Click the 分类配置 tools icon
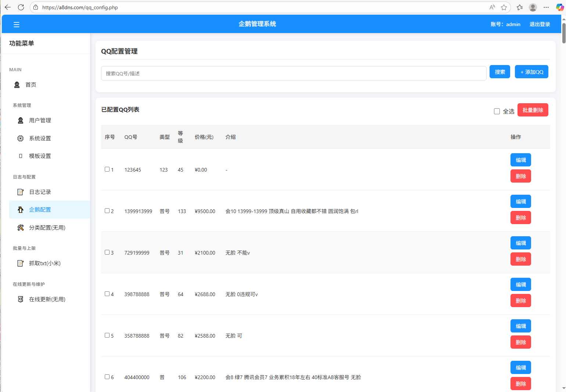This screenshot has width=566, height=392. pos(20,227)
